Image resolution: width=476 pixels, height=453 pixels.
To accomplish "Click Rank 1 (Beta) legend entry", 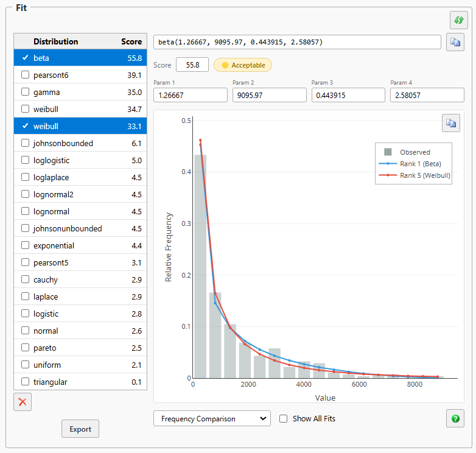I will 410,164.
